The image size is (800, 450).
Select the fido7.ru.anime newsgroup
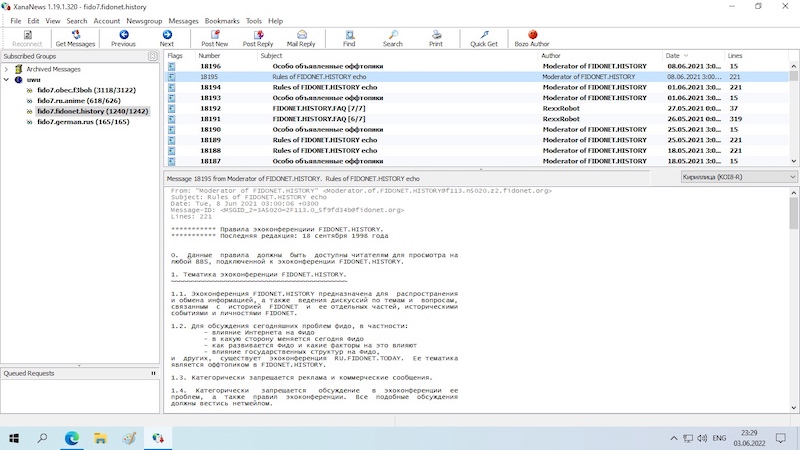coord(78,101)
